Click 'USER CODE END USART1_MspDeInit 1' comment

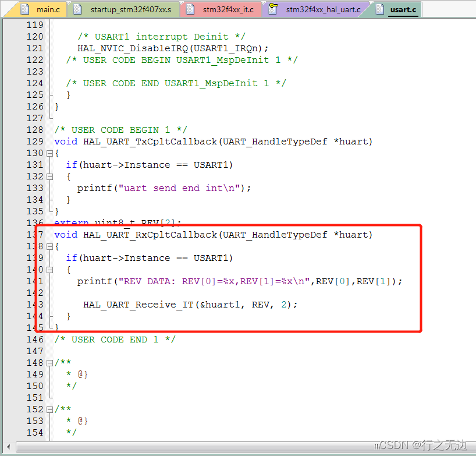[x=176, y=83]
